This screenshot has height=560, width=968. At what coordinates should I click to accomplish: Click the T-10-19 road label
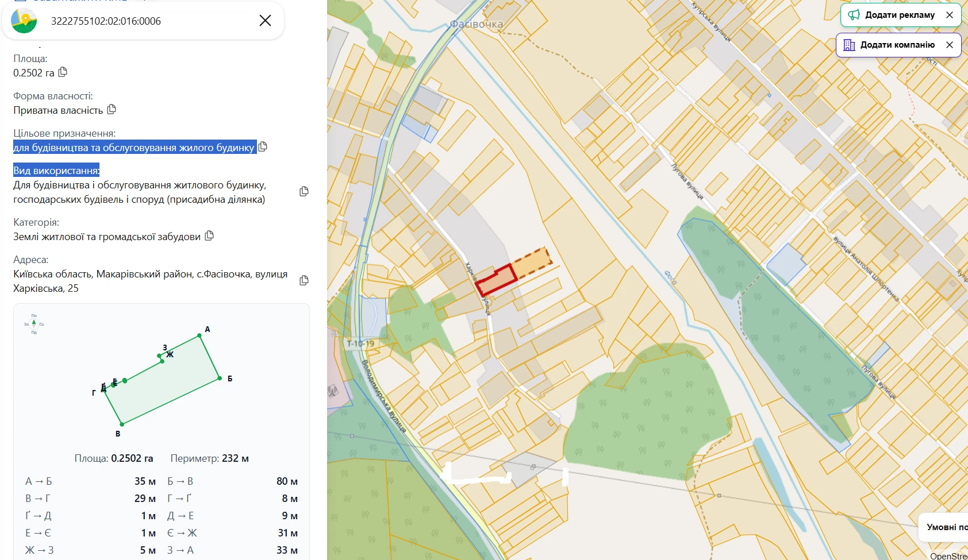pyautogui.click(x=360, y=343)
